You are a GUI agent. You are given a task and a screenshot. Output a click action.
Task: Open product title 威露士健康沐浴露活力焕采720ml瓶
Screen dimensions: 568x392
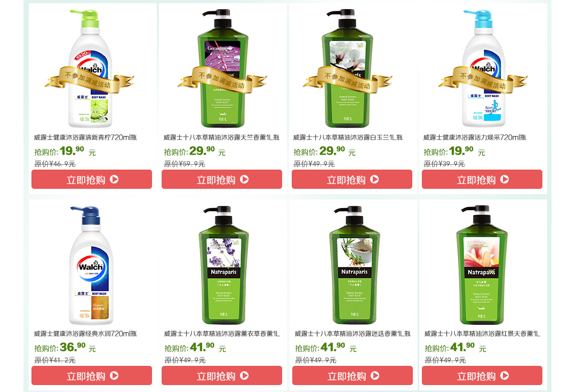(475, 137)
